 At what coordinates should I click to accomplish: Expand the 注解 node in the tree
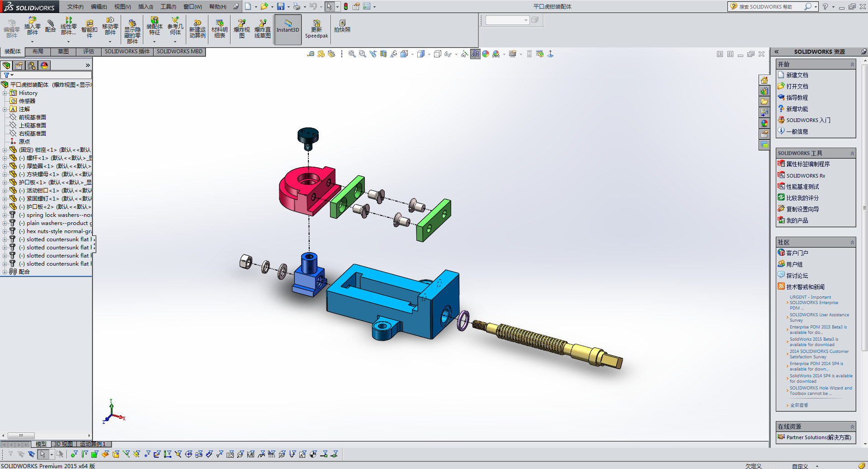pyautogui.click(x=5, y=109)
